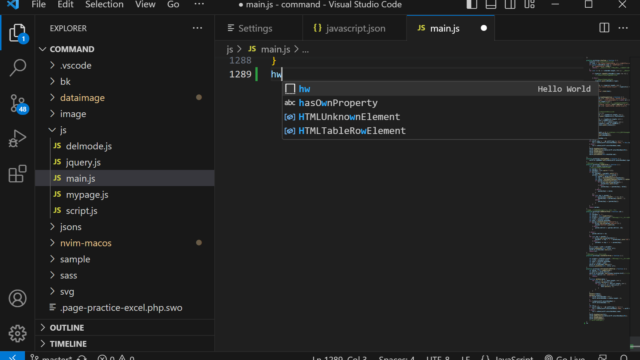Open the File menu
Image resolution: width=640 pixels, height=360 pixels.
pos(38,4)
